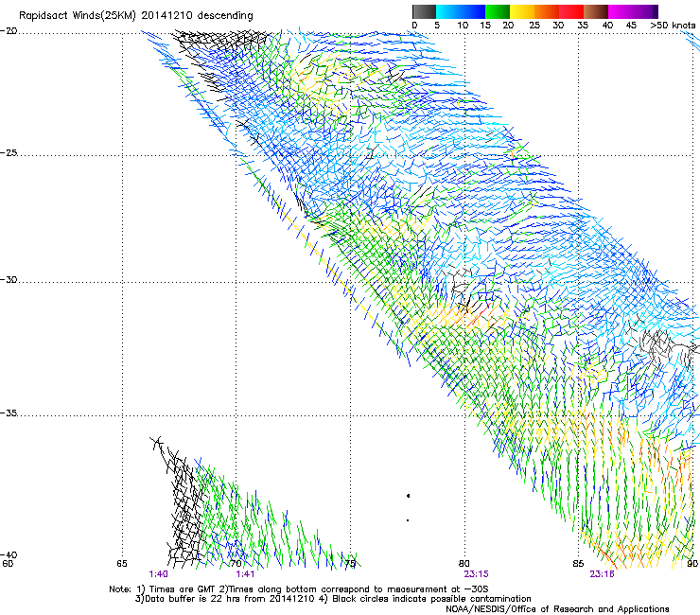Click the '30' label below the color scale
This screenshot has height=615, width=700.
point(558,26)
